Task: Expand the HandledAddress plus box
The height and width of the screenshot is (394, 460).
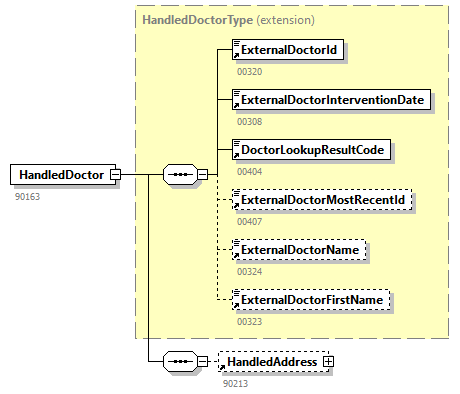Action: coord(328,362)
